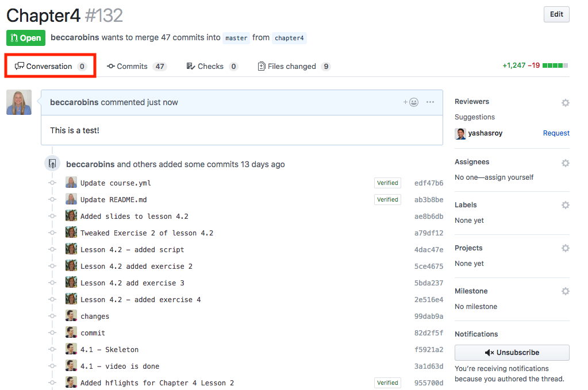This screenshot has height=390, width=588.
Task: Open commit hash 3a1d63d
Action: coord(429,366)
